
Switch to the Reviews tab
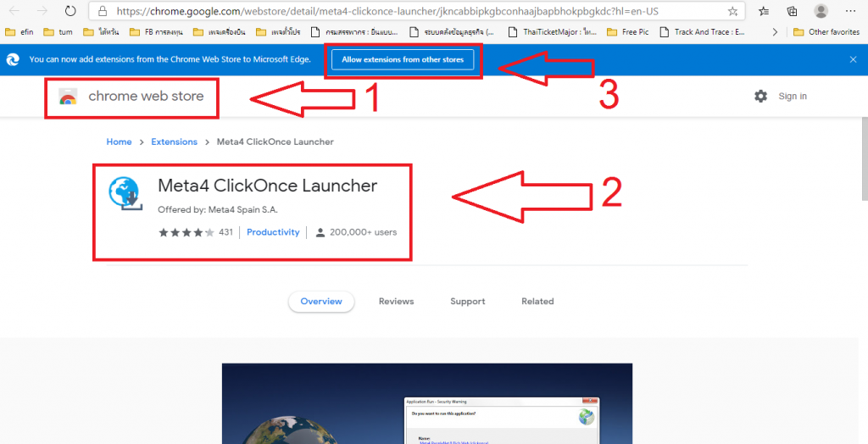(397, 302)
